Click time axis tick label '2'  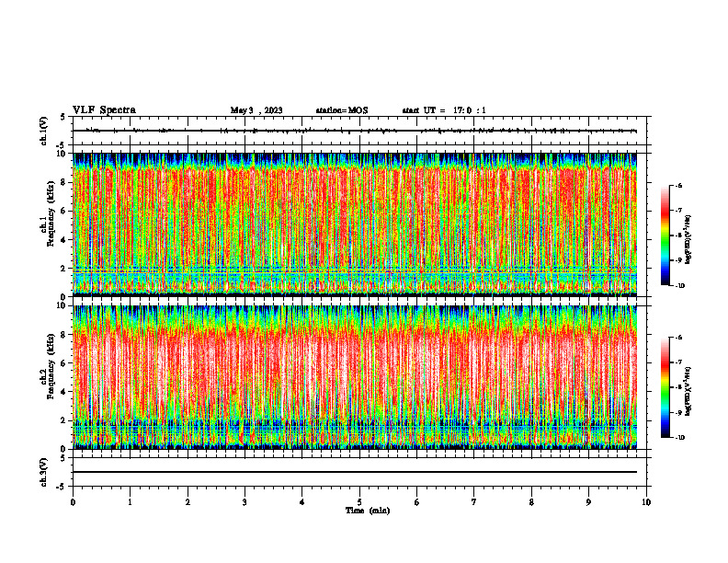188,502
